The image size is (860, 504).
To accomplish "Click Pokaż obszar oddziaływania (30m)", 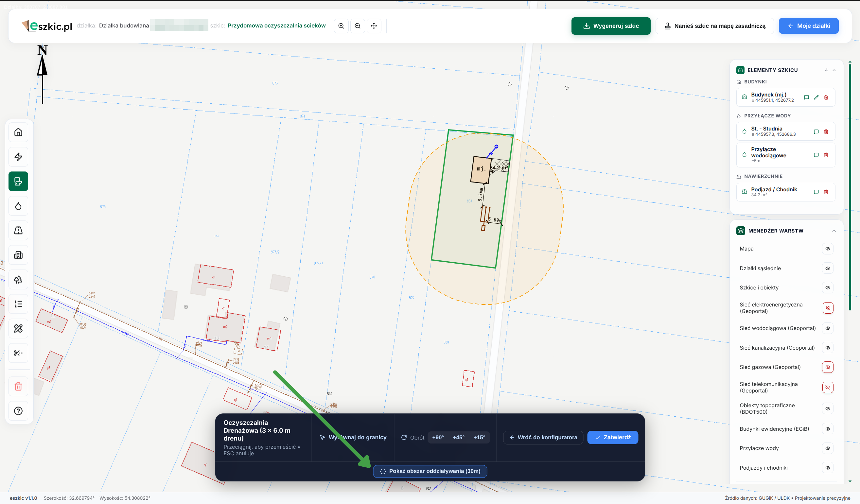I will 430,471.
